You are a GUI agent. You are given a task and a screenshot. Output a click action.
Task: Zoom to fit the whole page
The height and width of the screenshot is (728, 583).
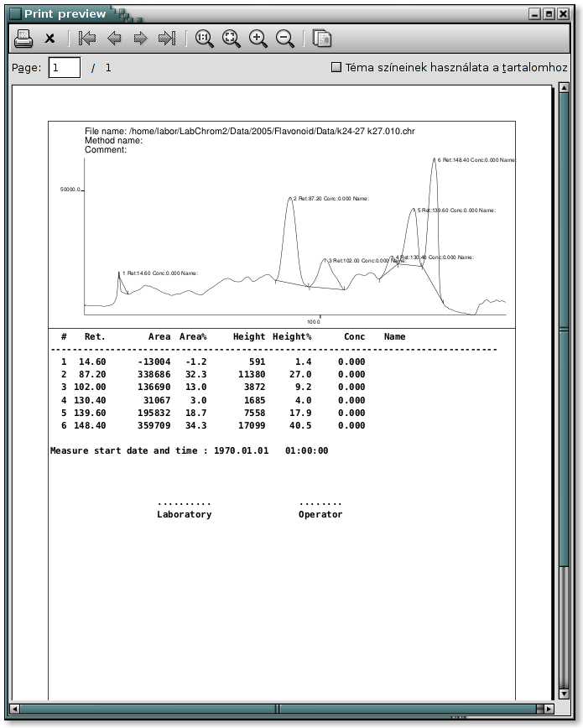[232, 38]
